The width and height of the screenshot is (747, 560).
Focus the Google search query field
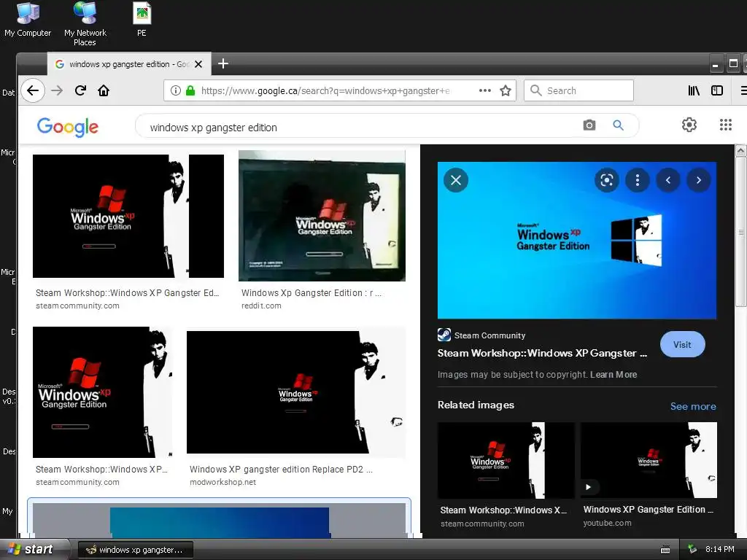(x=357, y=127)
